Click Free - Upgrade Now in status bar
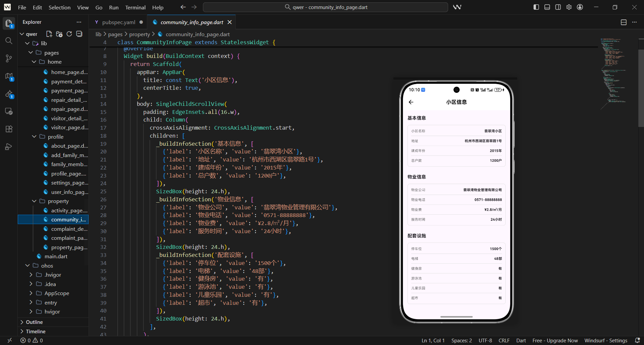This screenshot has height=345, width=644. (555, 340)
